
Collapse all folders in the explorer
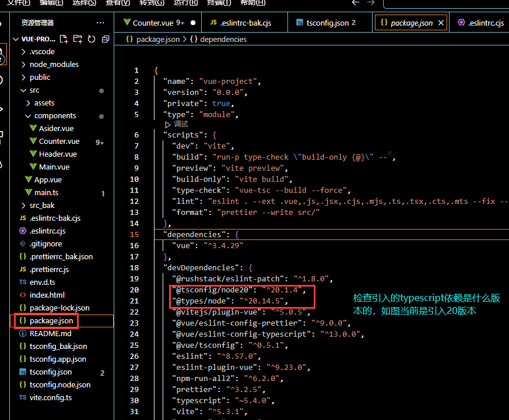coord(106,39)
